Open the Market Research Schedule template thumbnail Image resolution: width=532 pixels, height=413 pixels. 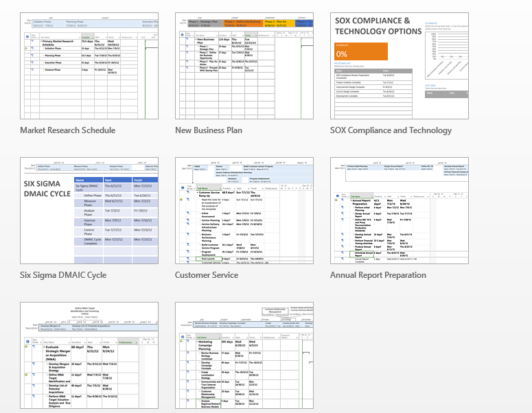[x=89, y=66]
